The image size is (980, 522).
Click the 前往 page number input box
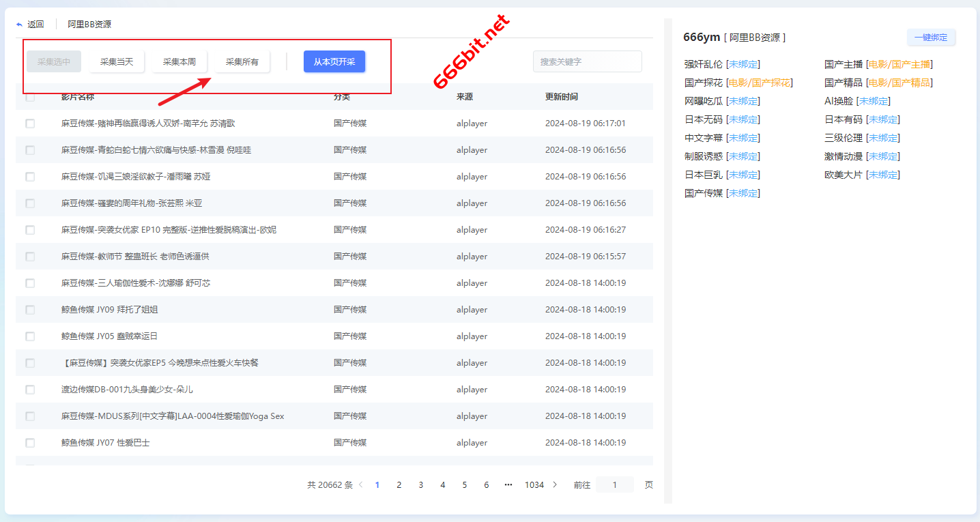614,485
